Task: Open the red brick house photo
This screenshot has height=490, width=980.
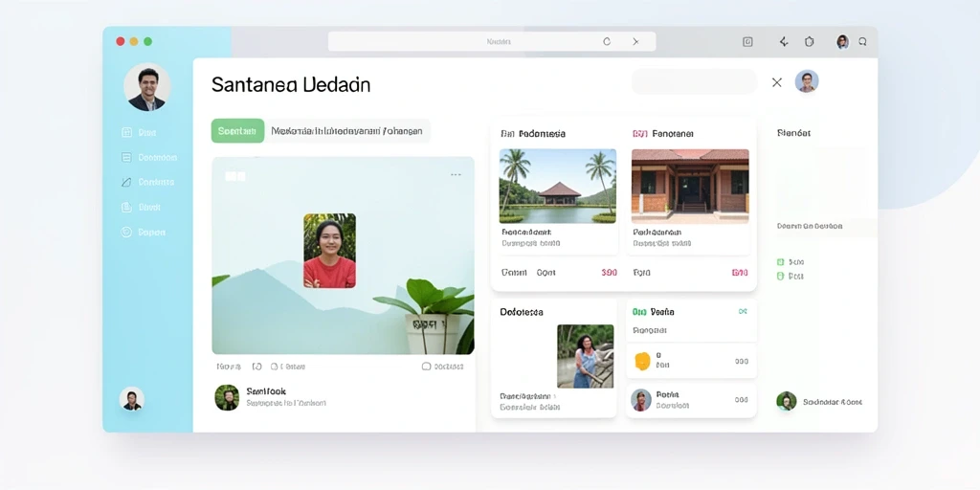Action: (690, 187)
